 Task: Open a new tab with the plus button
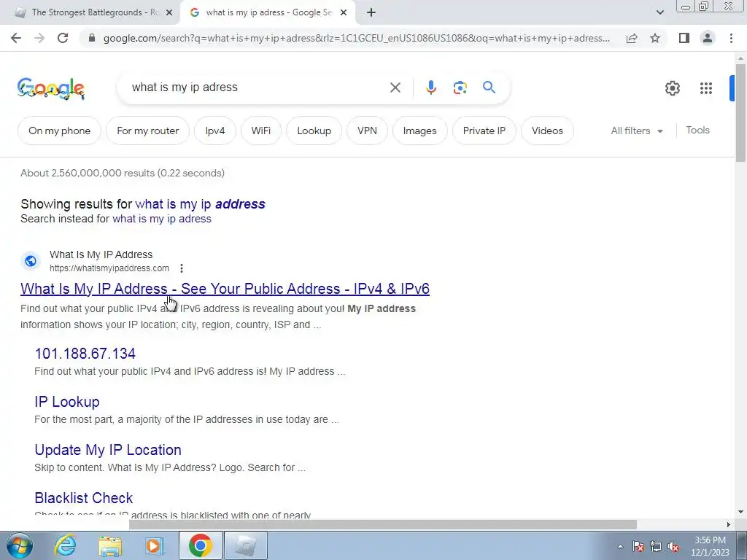(371, 12)
